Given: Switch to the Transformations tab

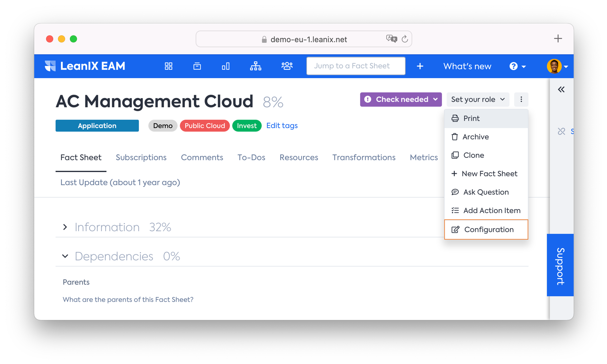Looking at the screenshot, I should point(364,157).
